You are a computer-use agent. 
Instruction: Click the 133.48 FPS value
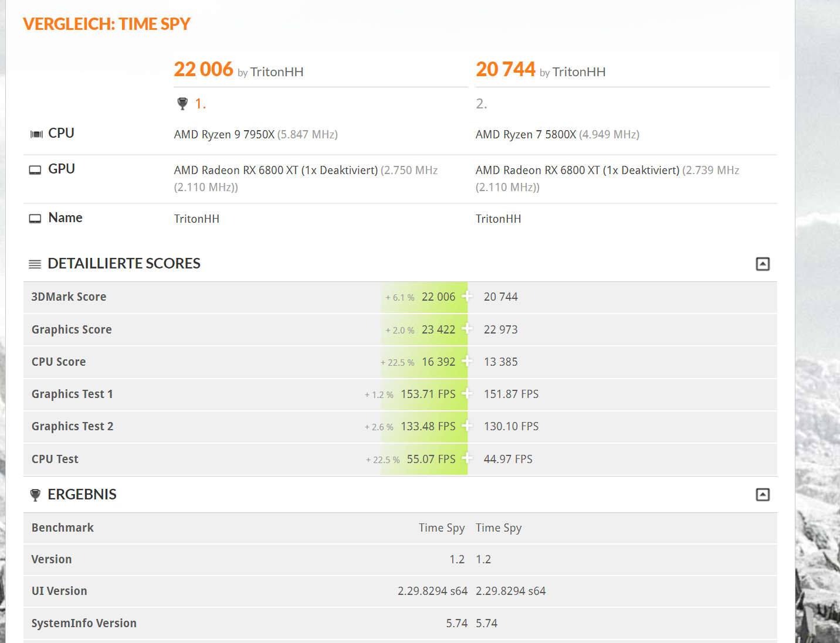point(428,426)
